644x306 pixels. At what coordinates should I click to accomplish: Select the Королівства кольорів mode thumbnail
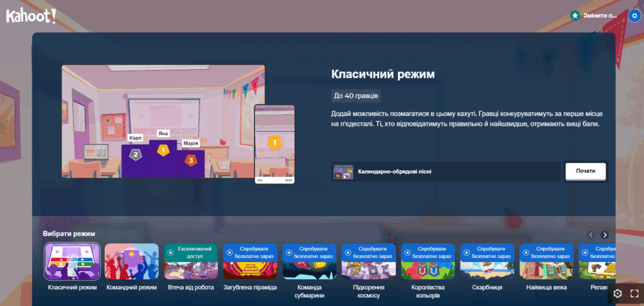(x=428, y=261)
